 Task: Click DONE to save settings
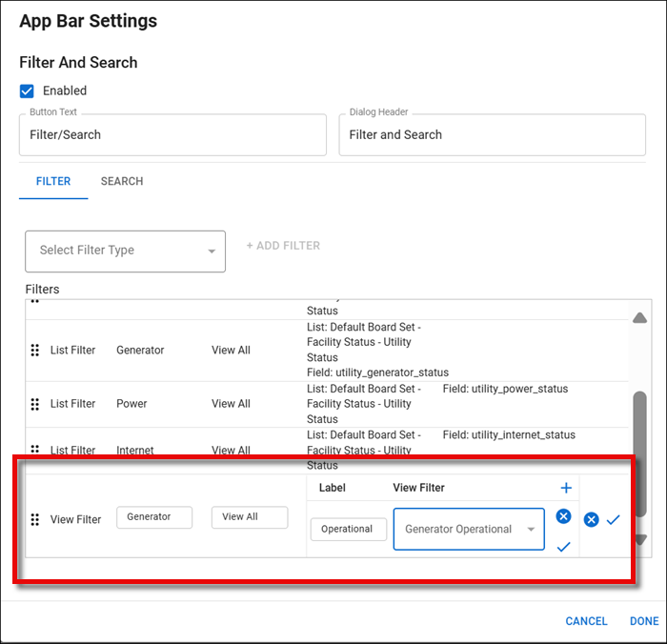point(644,621)
